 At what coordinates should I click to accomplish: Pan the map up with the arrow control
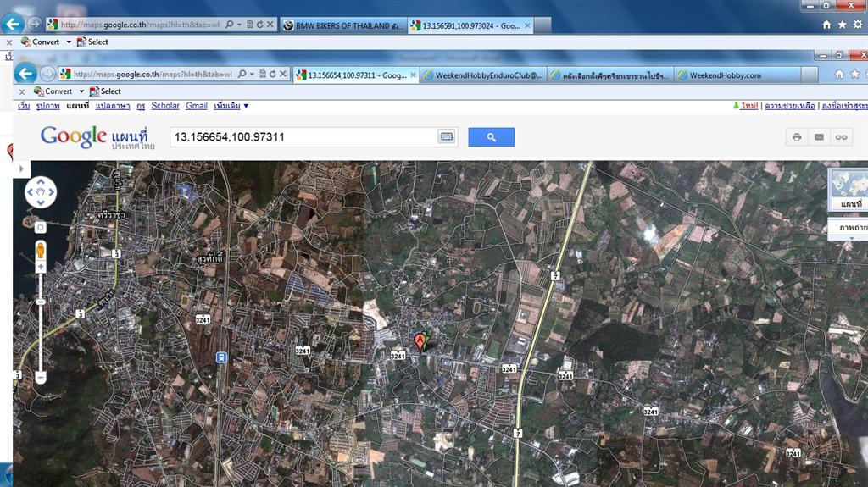click(x=40, y=183)
